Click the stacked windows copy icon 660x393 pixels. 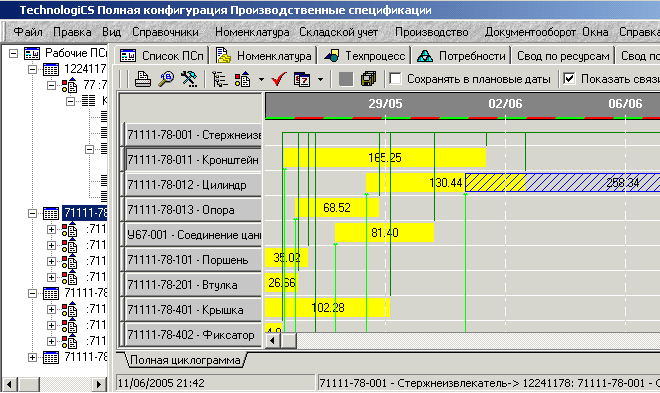(368, 79)
